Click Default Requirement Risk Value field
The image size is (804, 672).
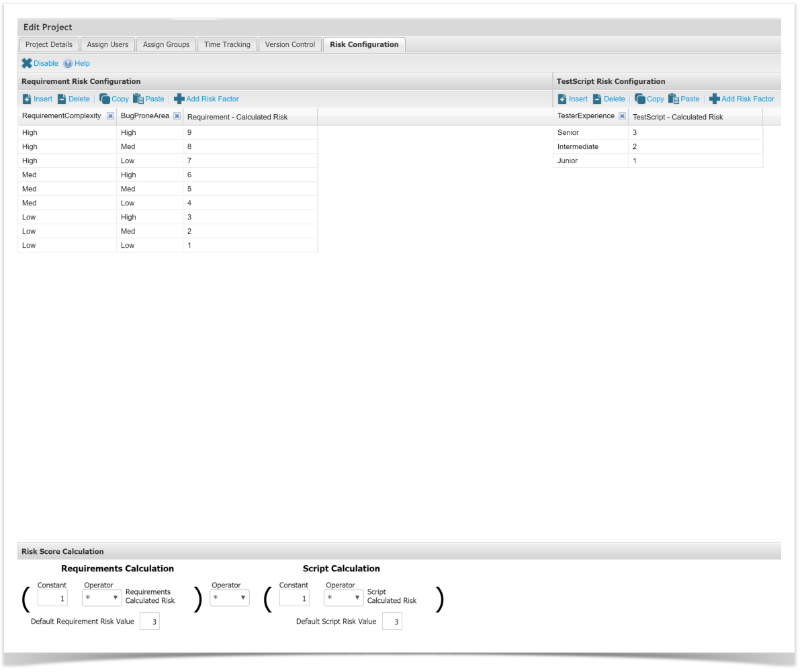(150, 622)
